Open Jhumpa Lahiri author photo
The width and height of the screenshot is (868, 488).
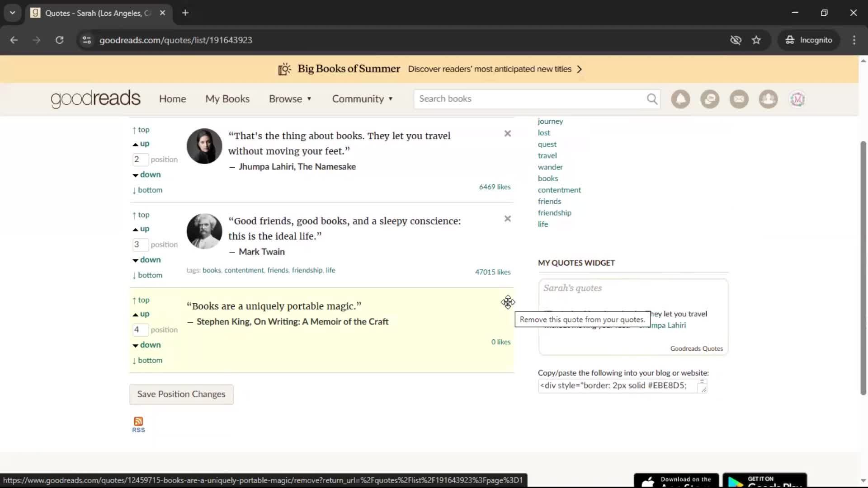[x=204, y=146]
